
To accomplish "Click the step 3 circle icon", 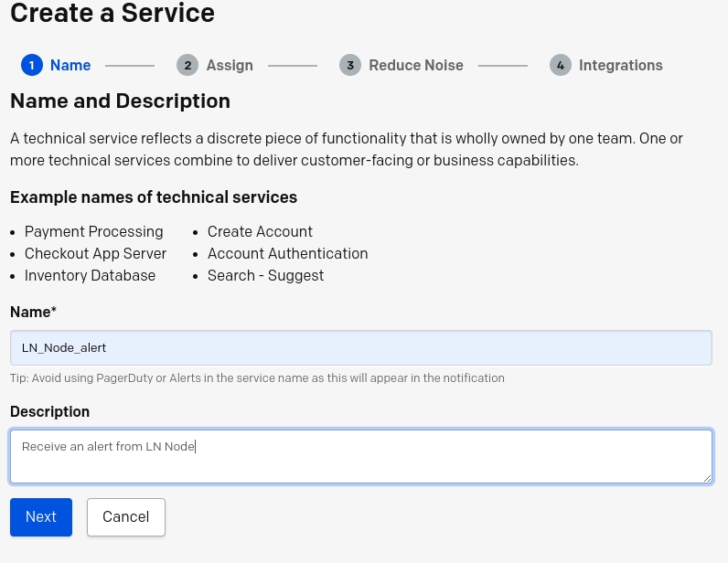I will (350, 66).
